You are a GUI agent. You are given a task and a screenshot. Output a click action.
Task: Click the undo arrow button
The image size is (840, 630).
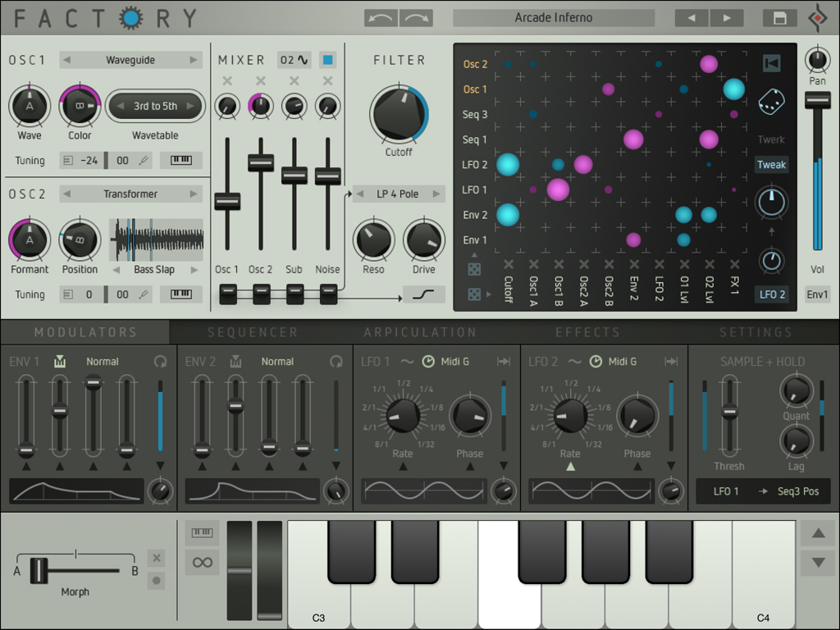point(381,18)
